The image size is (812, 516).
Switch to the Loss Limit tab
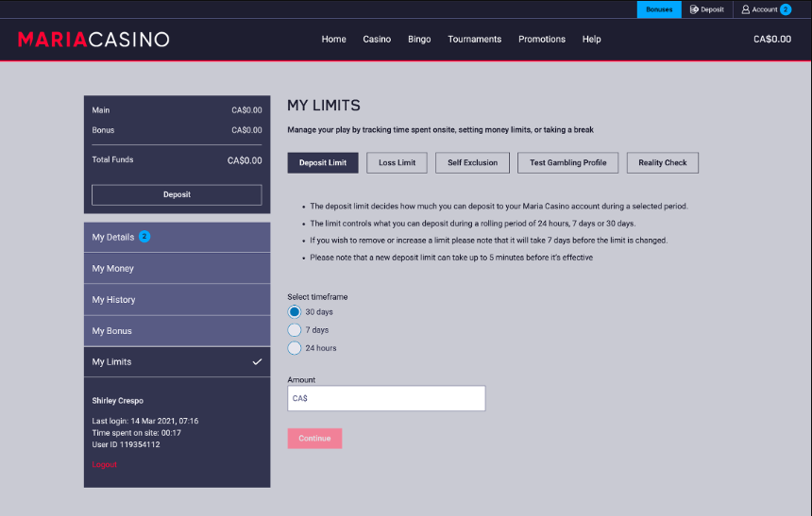click(x=397, y=163)
